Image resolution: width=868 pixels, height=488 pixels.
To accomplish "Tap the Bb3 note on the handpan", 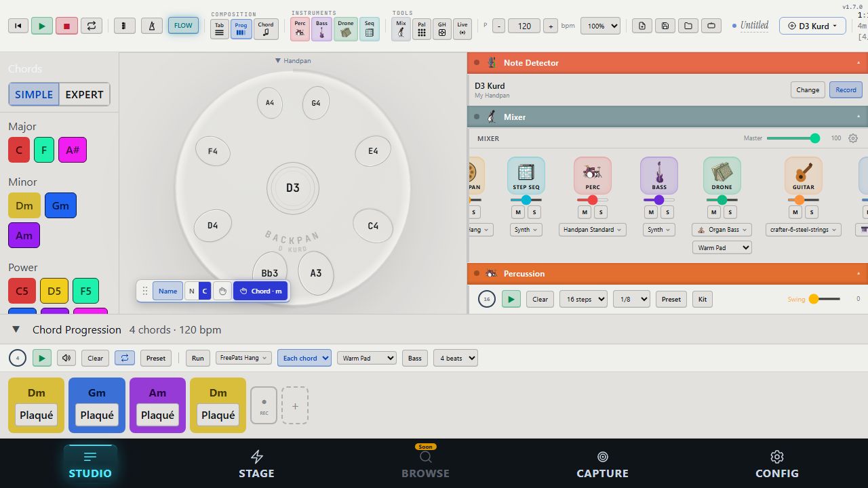I will pyautogui.click(x=270, y=272).
